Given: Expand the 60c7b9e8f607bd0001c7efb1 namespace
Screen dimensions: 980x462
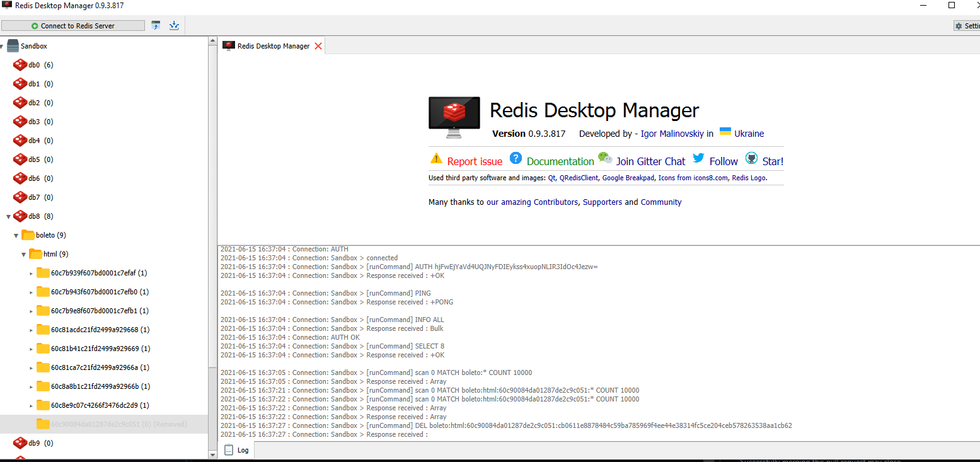Looking at the screenshot, I should pos(32,311).
